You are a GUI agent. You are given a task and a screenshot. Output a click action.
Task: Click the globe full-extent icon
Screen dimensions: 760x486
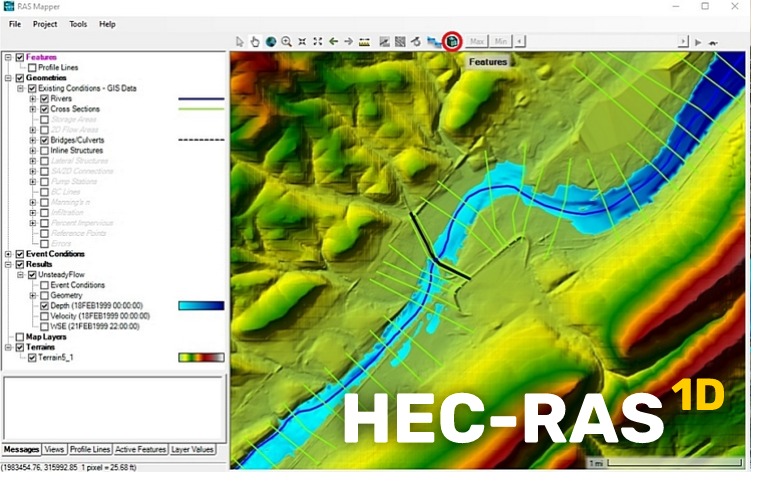[271, 42]
